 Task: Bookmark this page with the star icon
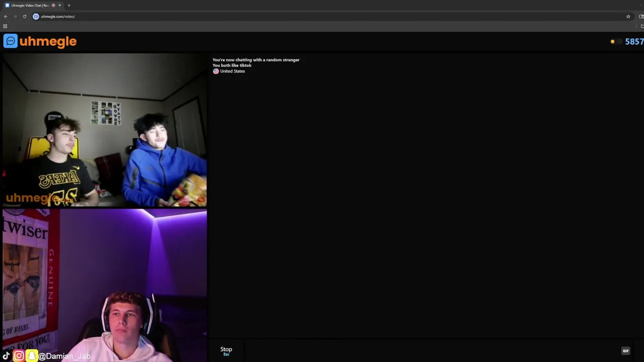628,17
